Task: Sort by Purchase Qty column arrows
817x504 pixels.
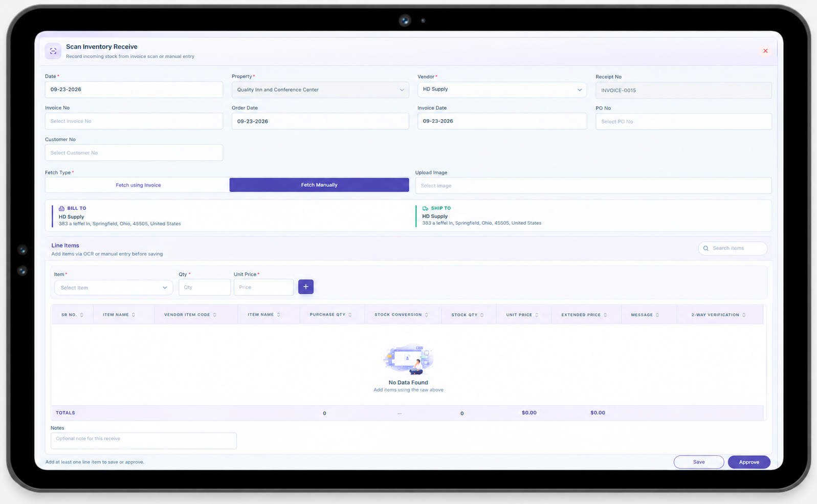Action: [x=350, y=315]
